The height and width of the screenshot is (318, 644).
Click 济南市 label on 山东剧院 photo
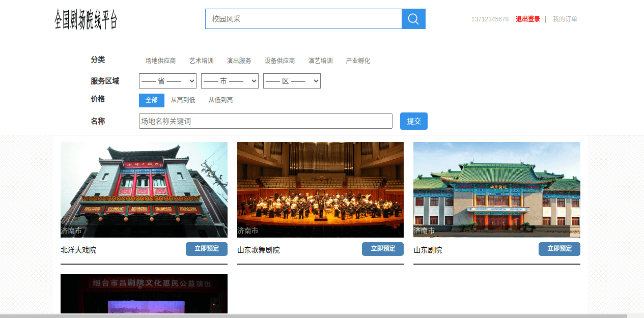click(x=424, y=230)
